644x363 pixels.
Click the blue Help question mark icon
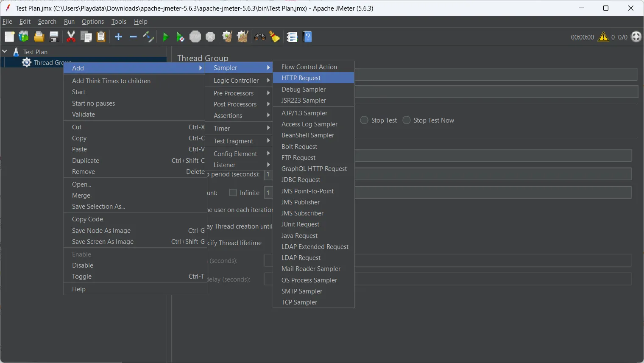308,37
